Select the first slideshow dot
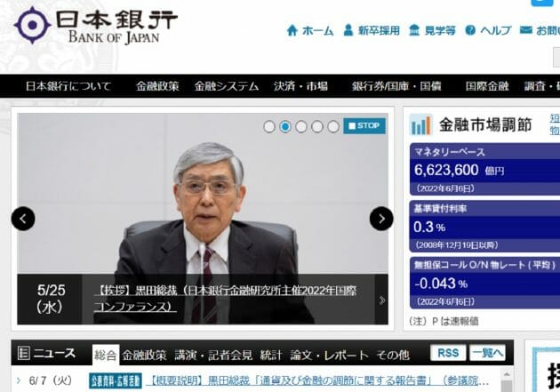560x392 pixels. point(269,126)
